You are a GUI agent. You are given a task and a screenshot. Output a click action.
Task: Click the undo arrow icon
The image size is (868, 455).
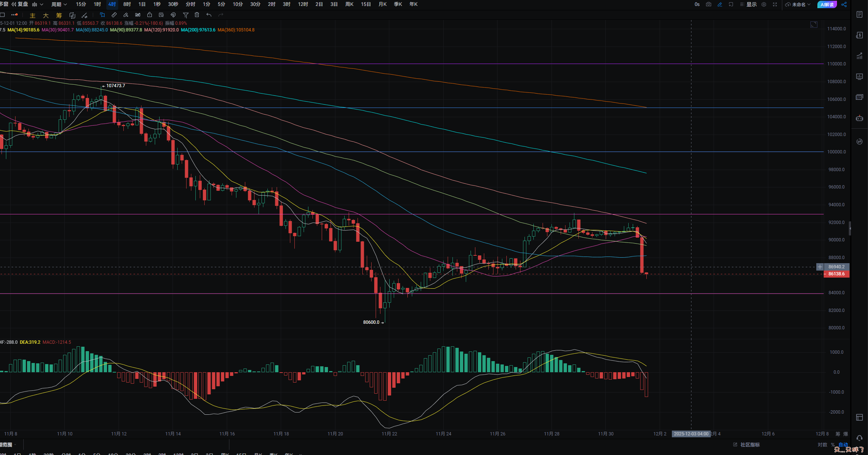209,15
